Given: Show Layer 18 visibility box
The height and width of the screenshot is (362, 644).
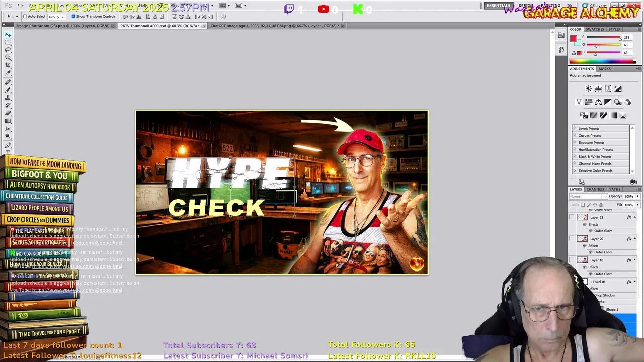Looking at the screenshot, I should tap(572, 260).
